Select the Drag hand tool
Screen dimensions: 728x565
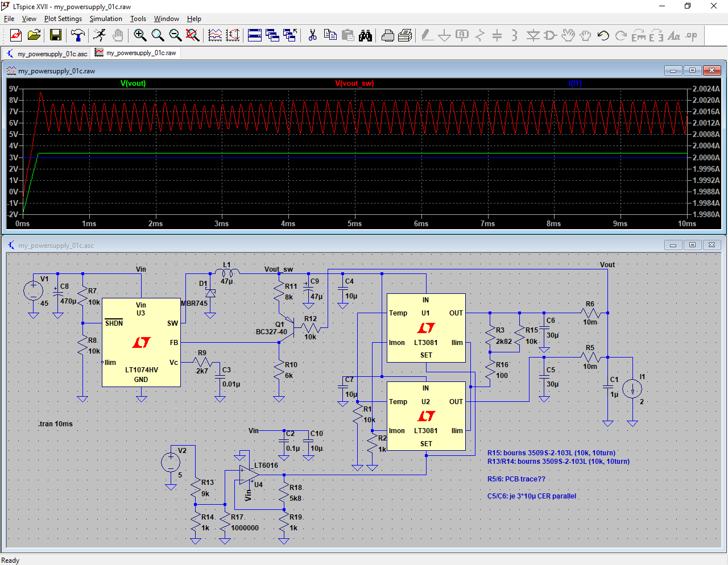pyautogui.click(x=586, y=35)
